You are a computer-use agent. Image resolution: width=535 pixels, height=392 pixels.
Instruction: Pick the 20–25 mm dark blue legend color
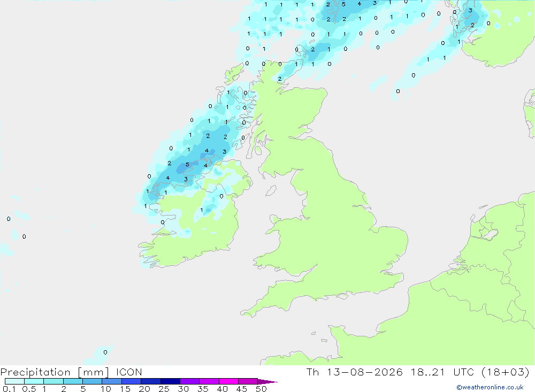pos(150,381)
